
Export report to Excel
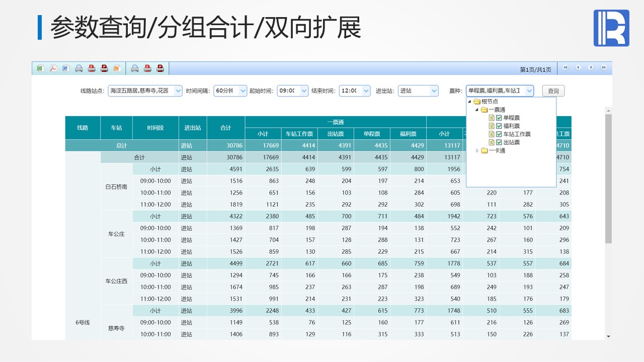coord(40,68)
